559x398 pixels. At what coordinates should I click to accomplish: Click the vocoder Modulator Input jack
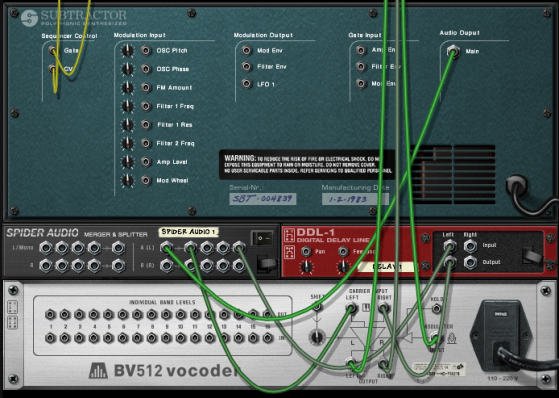point(435,337)
